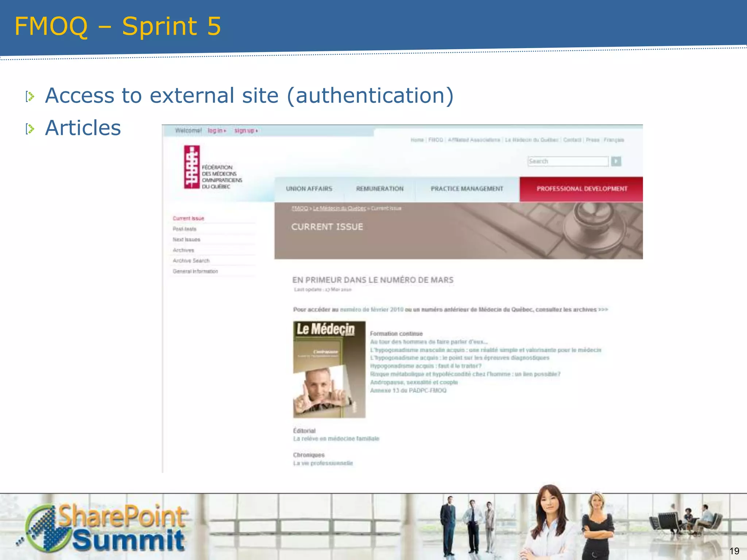Switch language with the Français link
The height and width of the screenshot is (560, 747).
click(x=614, y=140)
